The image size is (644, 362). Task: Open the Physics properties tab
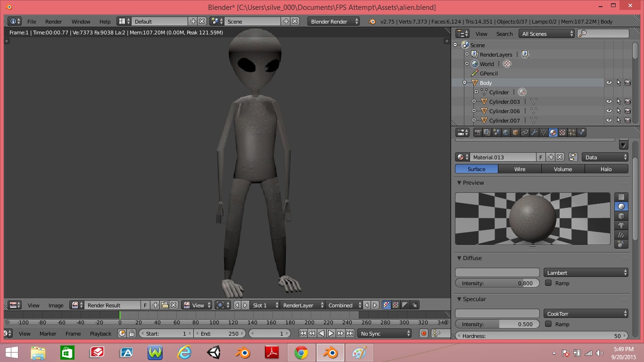pyautogui.click(x=581, y=133)
